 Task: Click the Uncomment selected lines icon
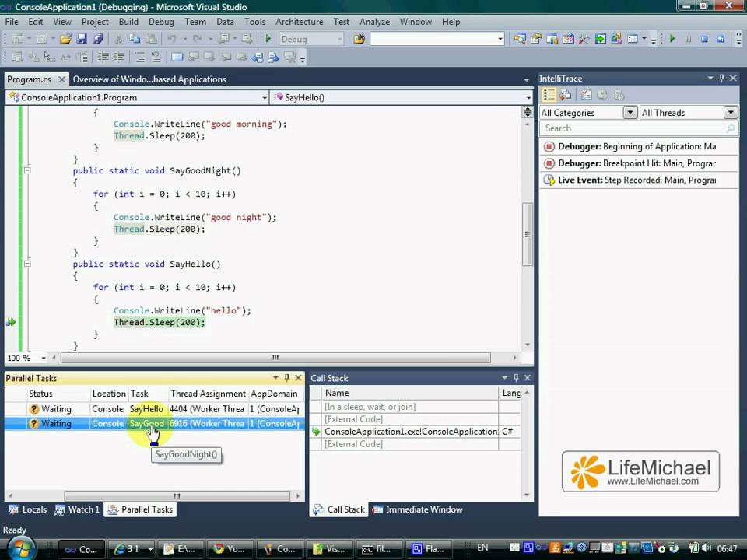click(x=156, y=57)
